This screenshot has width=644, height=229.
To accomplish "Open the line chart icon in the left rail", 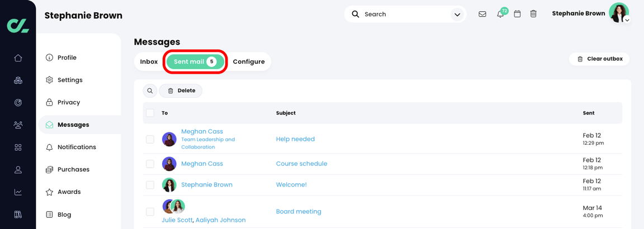I will (x=18, y=192).
